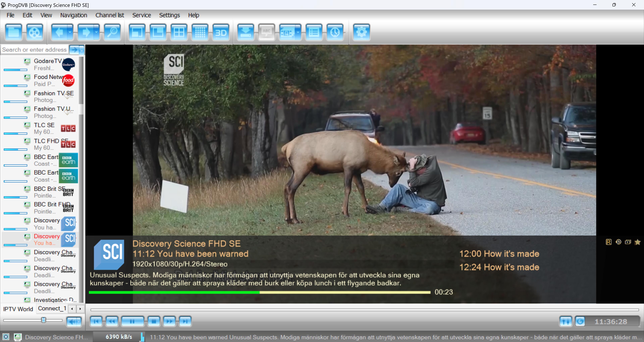The height and width of the screenshot is (342, 644).
Task: Open the clock scheduler toolbar icon
Action: click(335, 32)
